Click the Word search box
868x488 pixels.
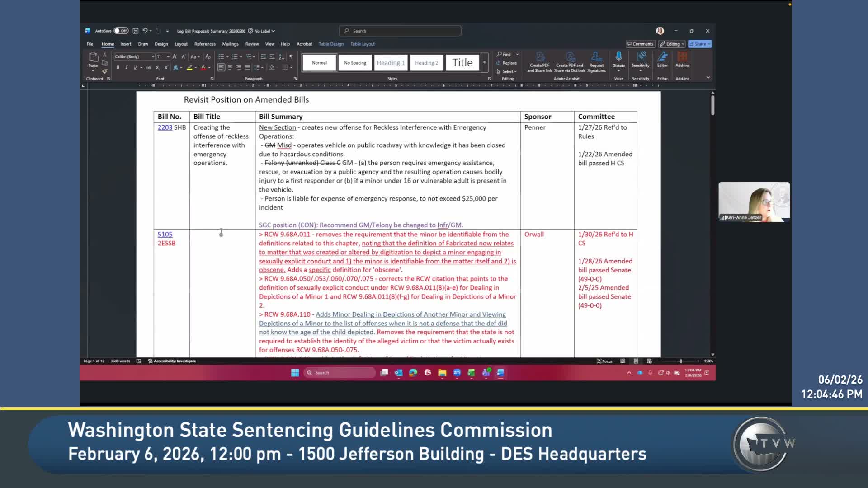point(400,31)
